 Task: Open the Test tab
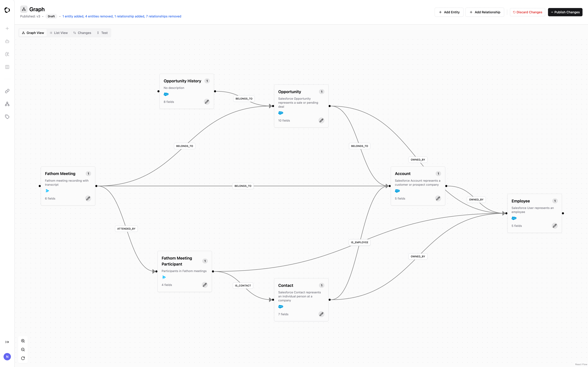point(102,33)
